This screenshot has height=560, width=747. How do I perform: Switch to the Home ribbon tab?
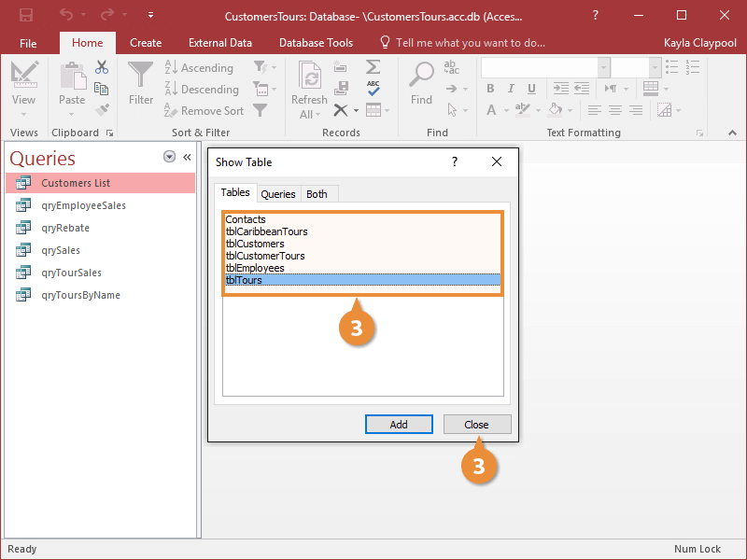coord(87,43)
